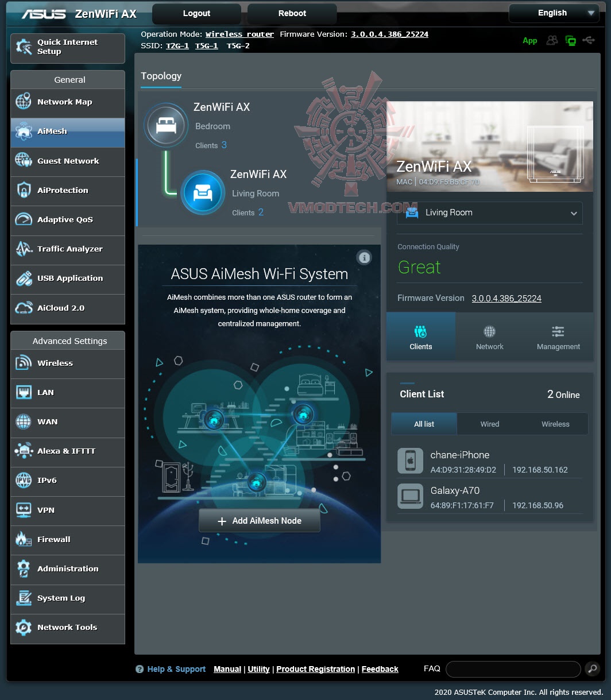
Task: Open the T2G-1 SSID link
Action: (177, 46)
